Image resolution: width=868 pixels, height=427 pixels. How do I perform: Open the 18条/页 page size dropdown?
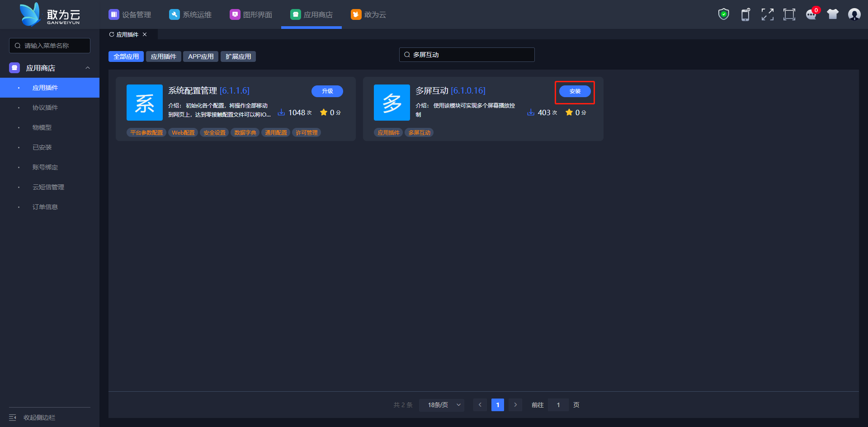[x=442, y=405]
